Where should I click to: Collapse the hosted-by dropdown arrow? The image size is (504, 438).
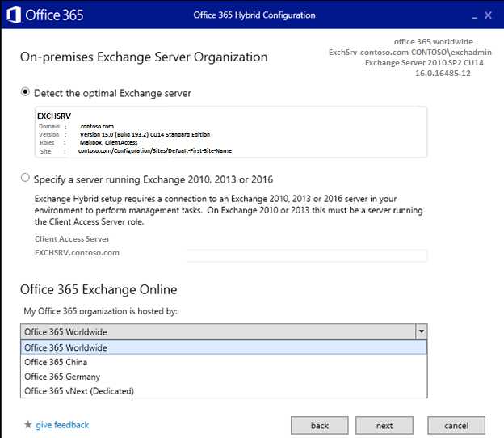tap(421, 331)
